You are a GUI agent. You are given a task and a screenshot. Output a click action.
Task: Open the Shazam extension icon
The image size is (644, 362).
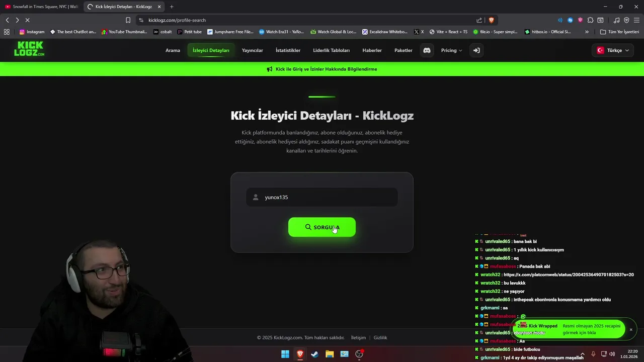point(570,20)
